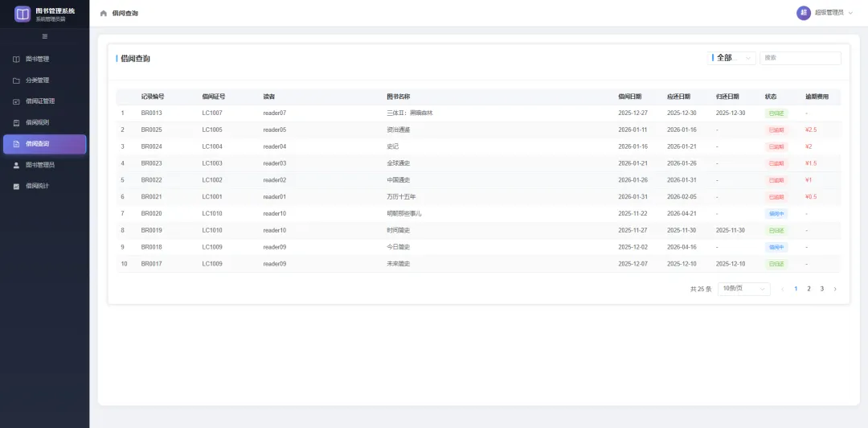The image size is (868, 428).
Task: Expand the 超级管理员 user dropdown arrow
Action: point(850,14)
